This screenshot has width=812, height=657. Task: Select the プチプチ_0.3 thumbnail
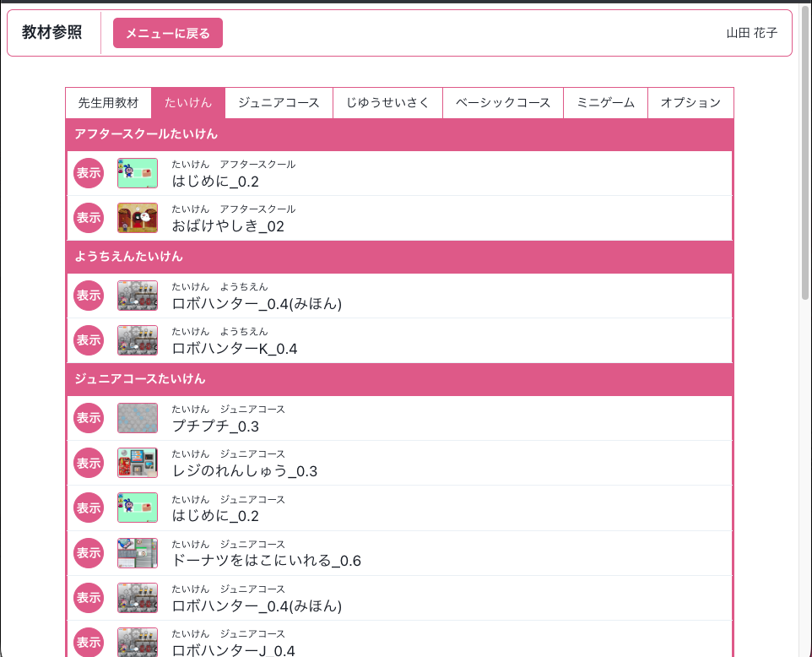pyautogui.click(x=137, y=418)
